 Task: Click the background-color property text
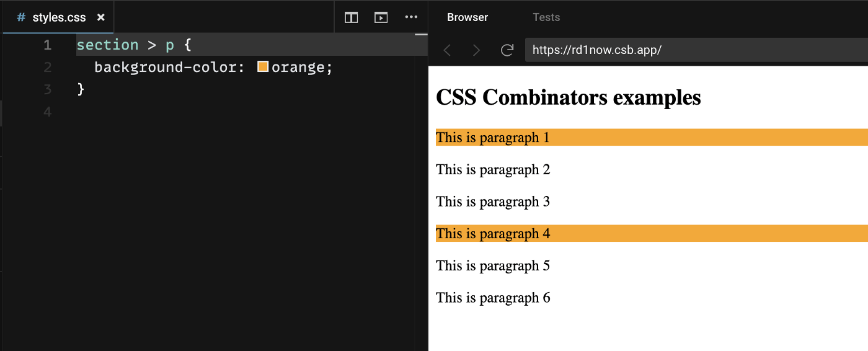coord(170,67)
